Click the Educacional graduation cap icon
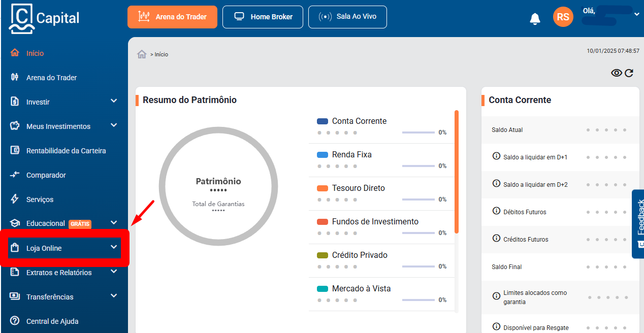The height and width of the screenshot is (333, 644). [15, 223]
